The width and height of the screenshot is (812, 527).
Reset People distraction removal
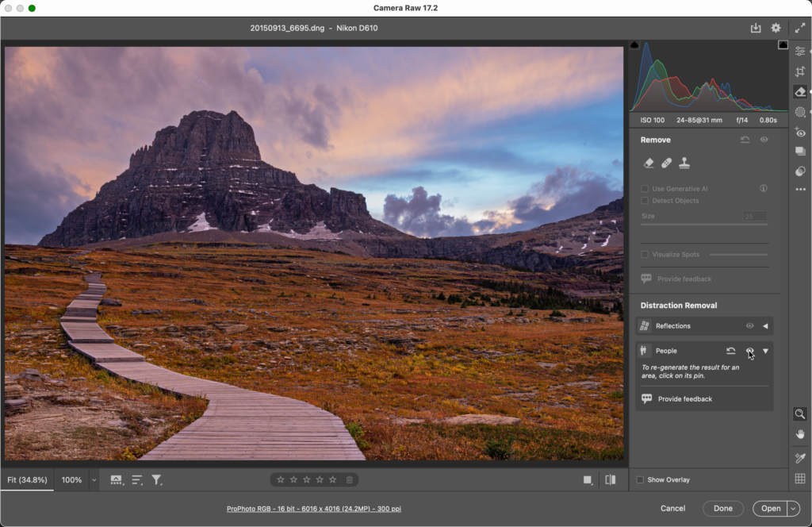[730, 351]
